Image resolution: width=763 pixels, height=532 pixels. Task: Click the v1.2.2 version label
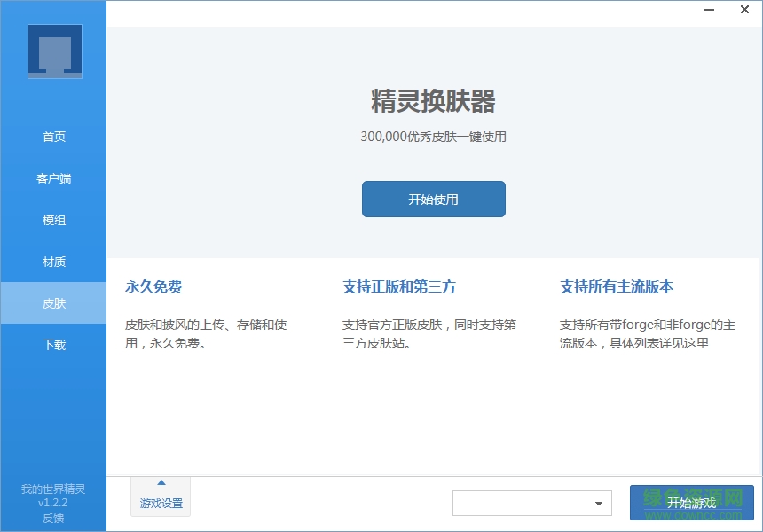53,503
